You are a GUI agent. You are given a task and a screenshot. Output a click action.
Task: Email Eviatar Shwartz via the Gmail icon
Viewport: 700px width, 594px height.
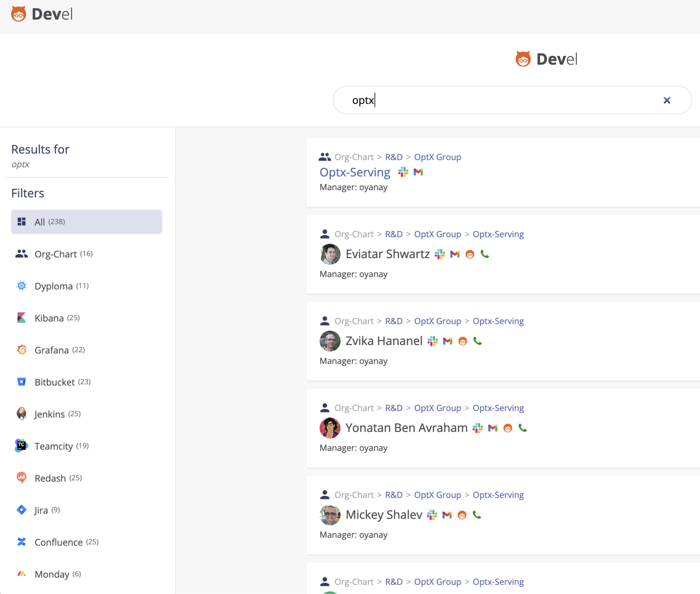click(x=455, y=254)
